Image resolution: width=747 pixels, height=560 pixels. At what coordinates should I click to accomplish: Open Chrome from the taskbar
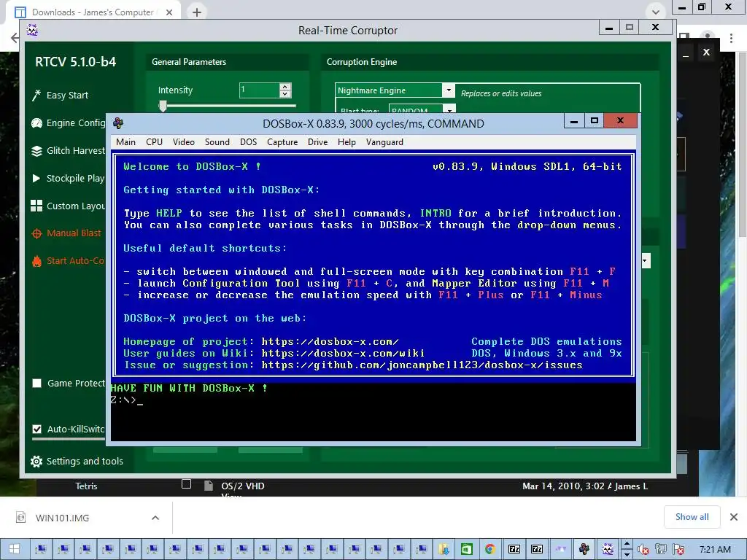489,549
